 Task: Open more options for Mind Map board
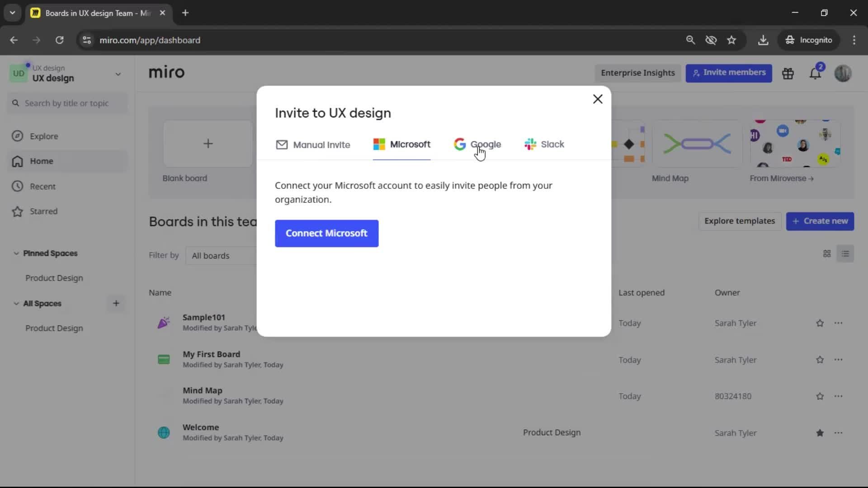838,397
